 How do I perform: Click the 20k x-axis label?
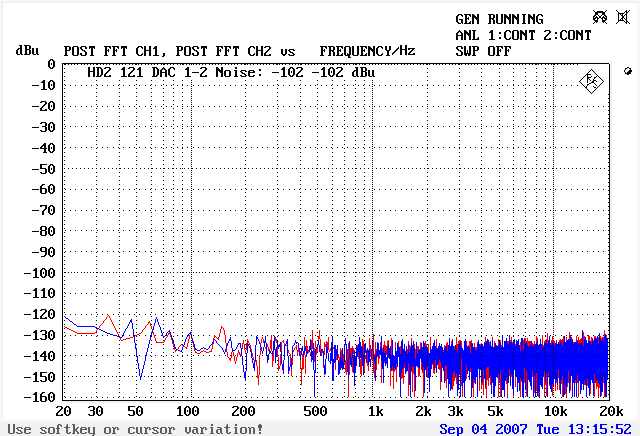(611, 411)
